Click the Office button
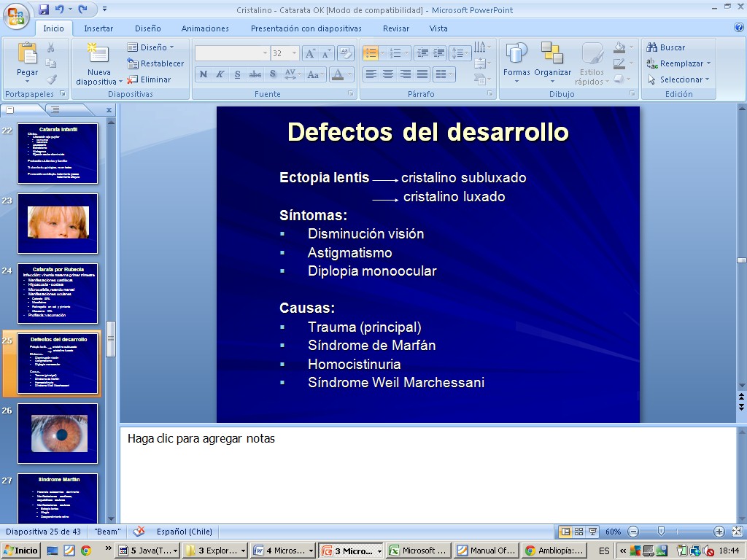Image resolution: width=747 pixels, height=560 pixels. (x=15, y=15)
